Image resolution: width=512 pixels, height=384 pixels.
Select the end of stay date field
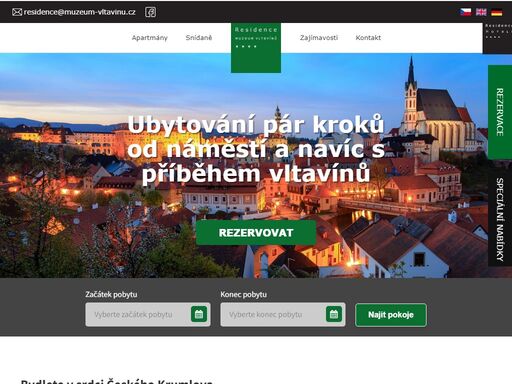coord(283,314)
